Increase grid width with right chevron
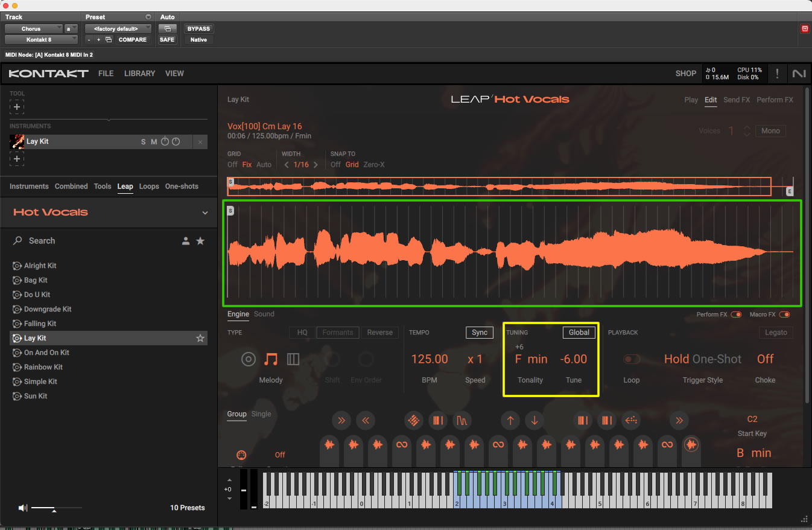The image size is (812, 530). coord(316,165)
